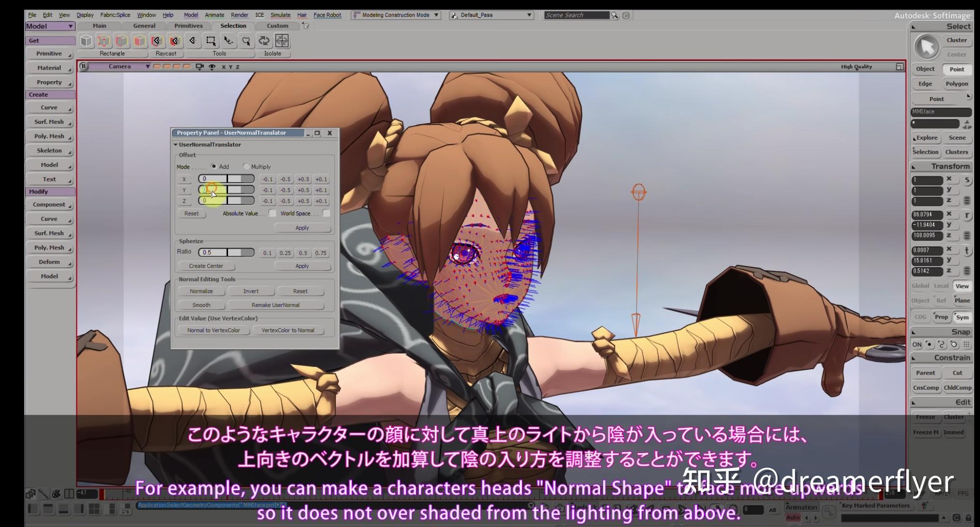The width and height of the screenshot is (980, 527).
Task: Click the Remake UserNormal button
Action: pos(275,305)
